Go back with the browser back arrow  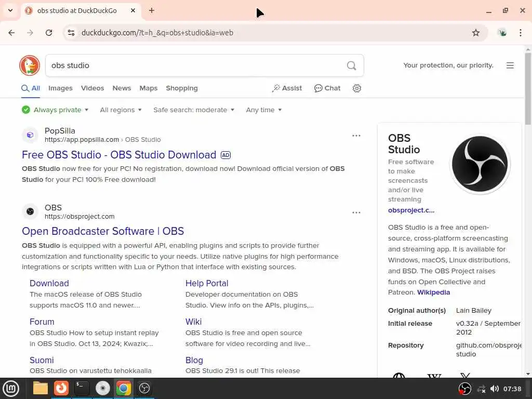11,33
